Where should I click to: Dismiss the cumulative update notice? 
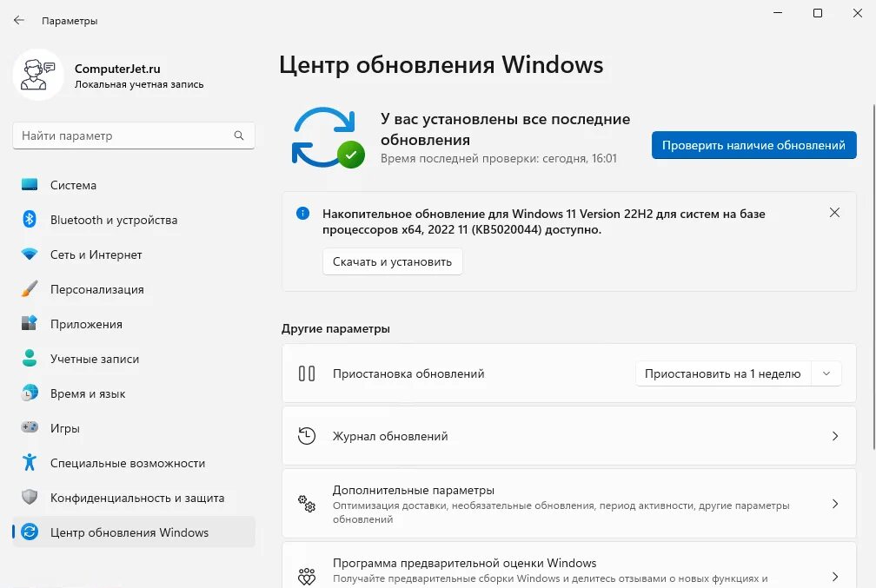[x=834, y=213]
